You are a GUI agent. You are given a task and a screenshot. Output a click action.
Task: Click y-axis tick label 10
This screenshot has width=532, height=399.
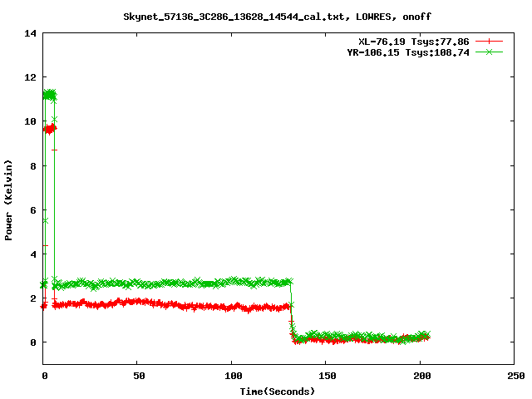[30, 121]
